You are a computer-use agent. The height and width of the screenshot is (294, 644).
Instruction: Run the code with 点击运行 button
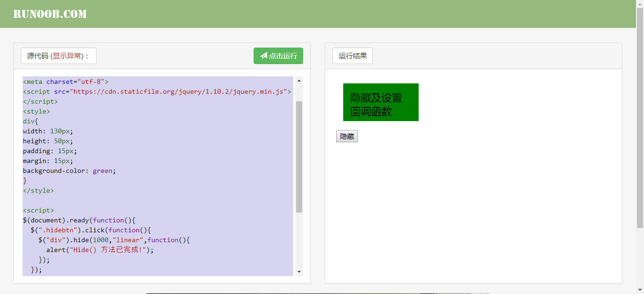(x=278, y=56)
